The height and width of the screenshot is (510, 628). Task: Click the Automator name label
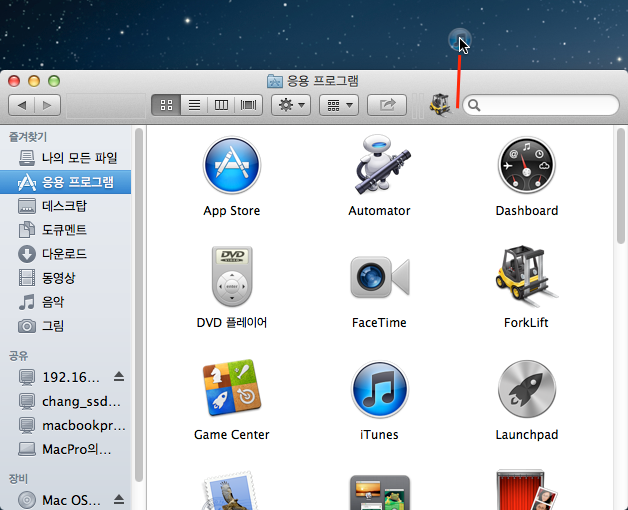click(379, 211)
